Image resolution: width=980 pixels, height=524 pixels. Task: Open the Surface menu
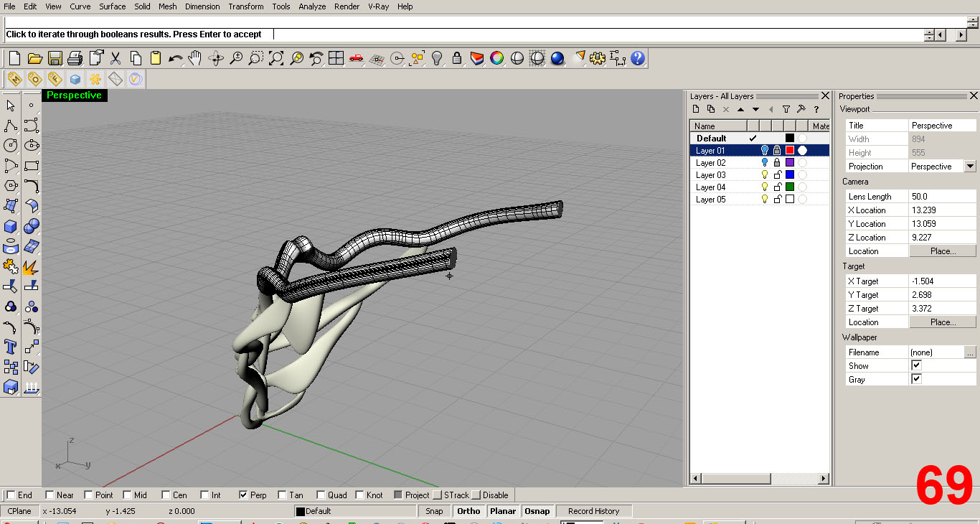pyautogui.click(x=113, y=6)
